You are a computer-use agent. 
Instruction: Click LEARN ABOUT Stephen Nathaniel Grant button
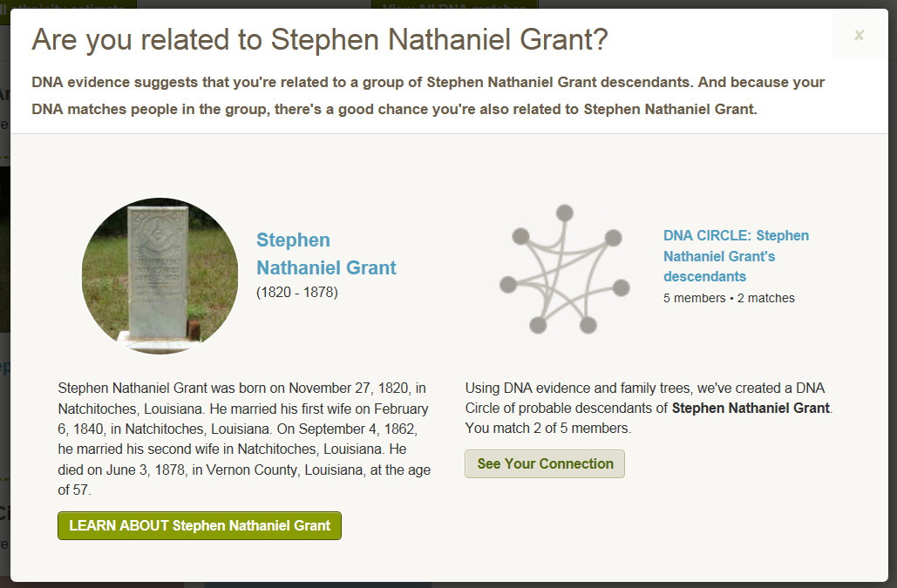[200, 525]
